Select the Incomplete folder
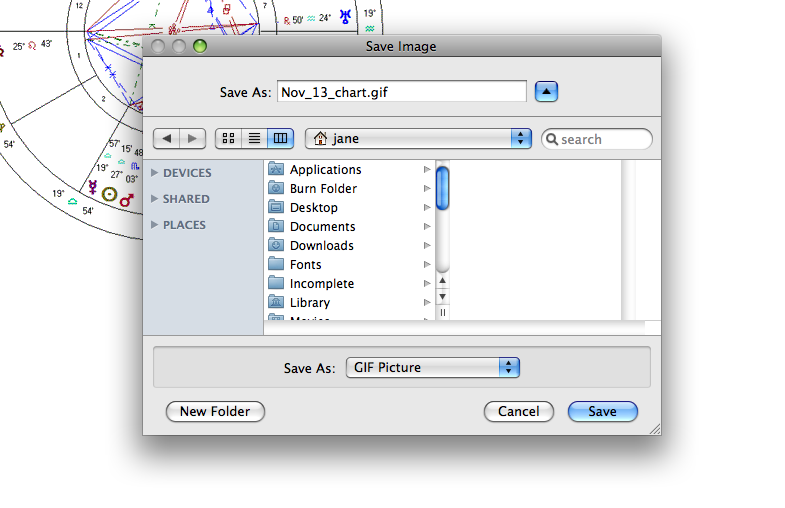The width and height of the screenshot is (785, 508). click(x=349, y=284)
